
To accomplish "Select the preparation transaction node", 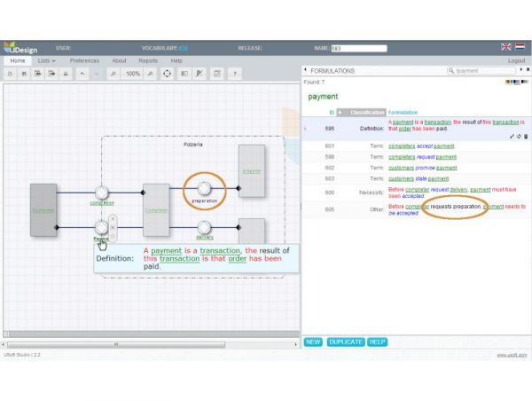I will pos(204,188).
